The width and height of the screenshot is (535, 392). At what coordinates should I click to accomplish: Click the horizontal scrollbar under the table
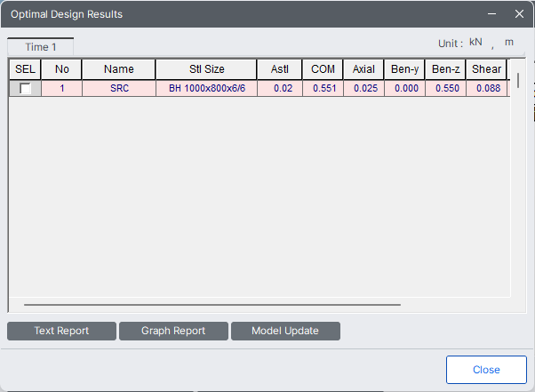pyautogui.click(x=212, y=305)
